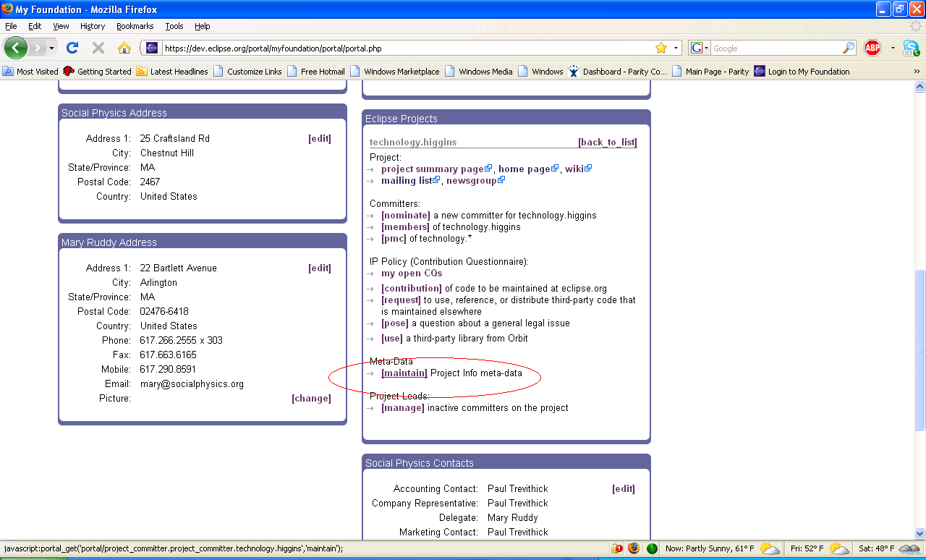Click manage inactive committers link

pyautogui.click(x=403, y=407)
